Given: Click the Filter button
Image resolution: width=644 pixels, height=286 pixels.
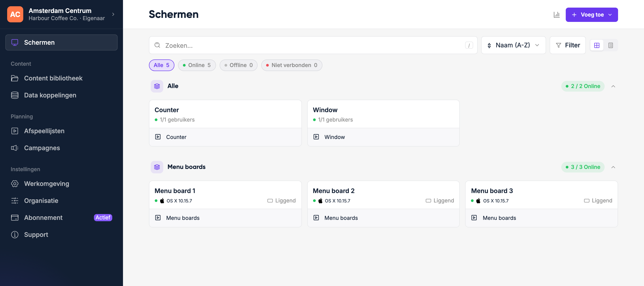Looking at the screenshot, I should pos(568,45).
